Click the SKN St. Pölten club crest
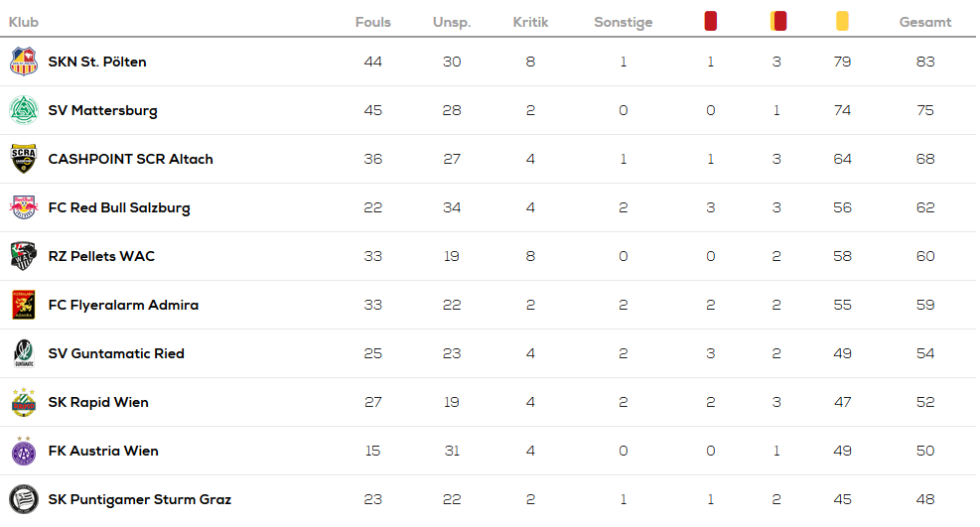Viewport: 980px width, 527px height. [24, 62]
